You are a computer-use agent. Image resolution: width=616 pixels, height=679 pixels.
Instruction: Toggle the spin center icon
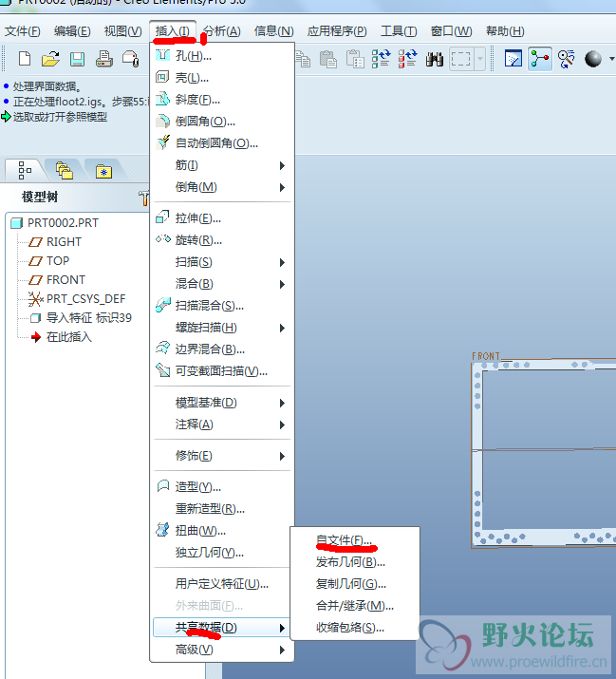(540, 59)
